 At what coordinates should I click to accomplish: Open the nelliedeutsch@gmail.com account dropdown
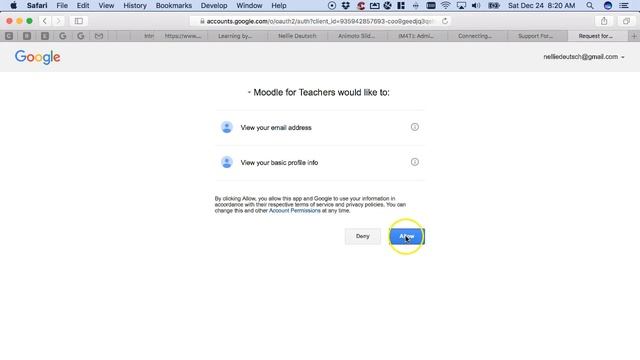[x=584, y=57]
